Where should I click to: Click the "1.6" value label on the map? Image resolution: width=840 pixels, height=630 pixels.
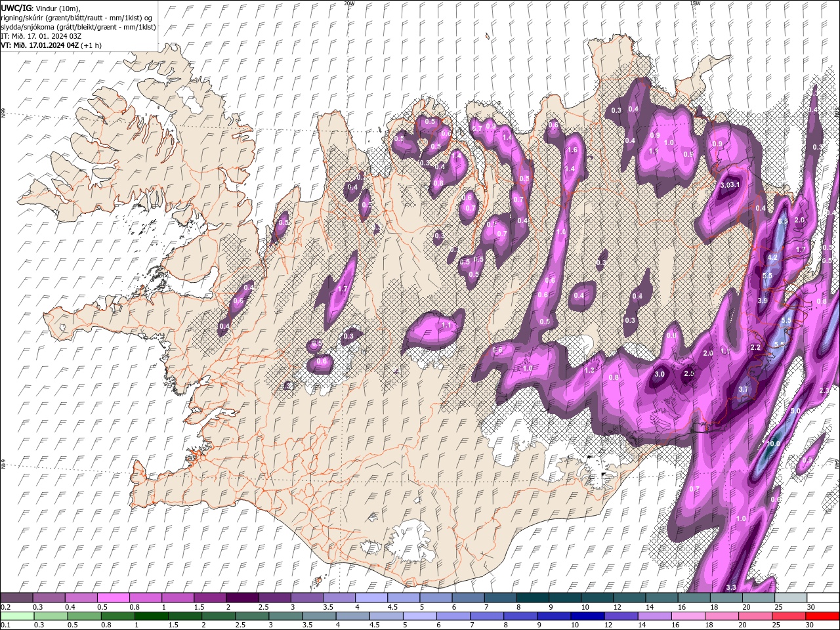click(572, 150)
